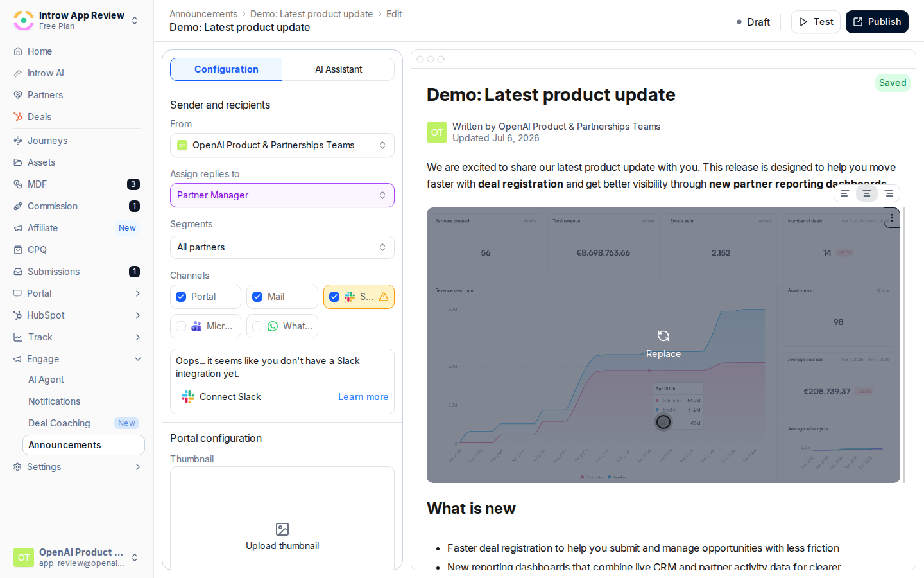
Task: Publish the announcement
Action: 877,22
